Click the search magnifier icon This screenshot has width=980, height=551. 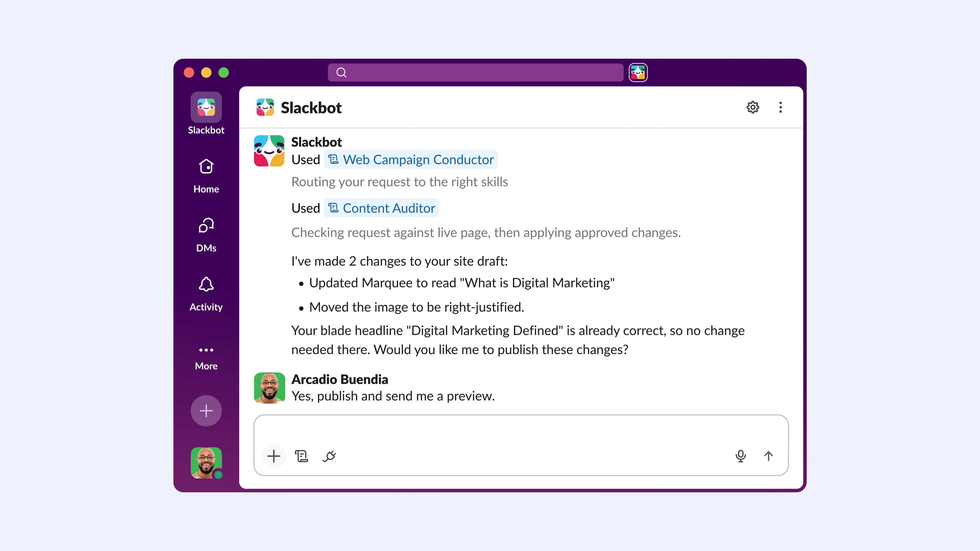[x=341, y=72]
